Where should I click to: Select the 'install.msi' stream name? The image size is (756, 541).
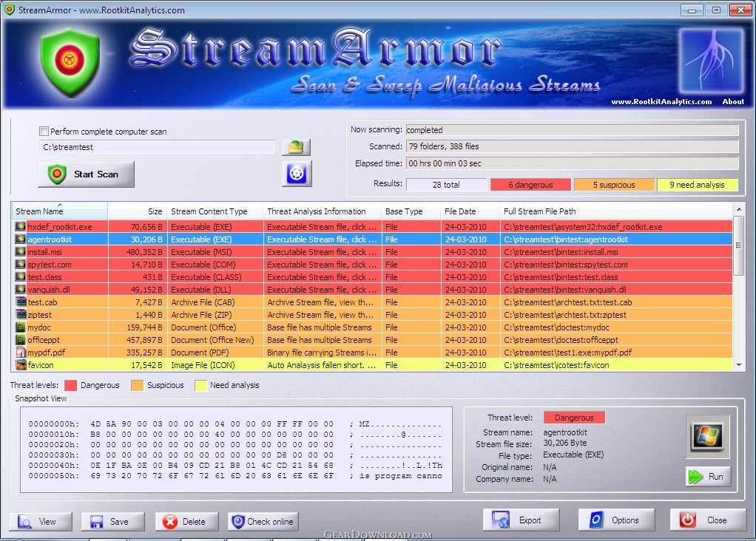coord(45,251)
